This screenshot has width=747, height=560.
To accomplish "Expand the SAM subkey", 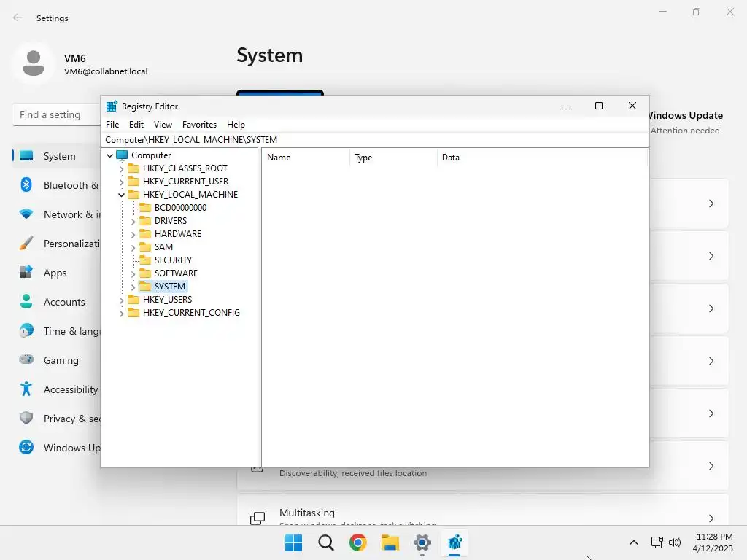I will (133, 247).
